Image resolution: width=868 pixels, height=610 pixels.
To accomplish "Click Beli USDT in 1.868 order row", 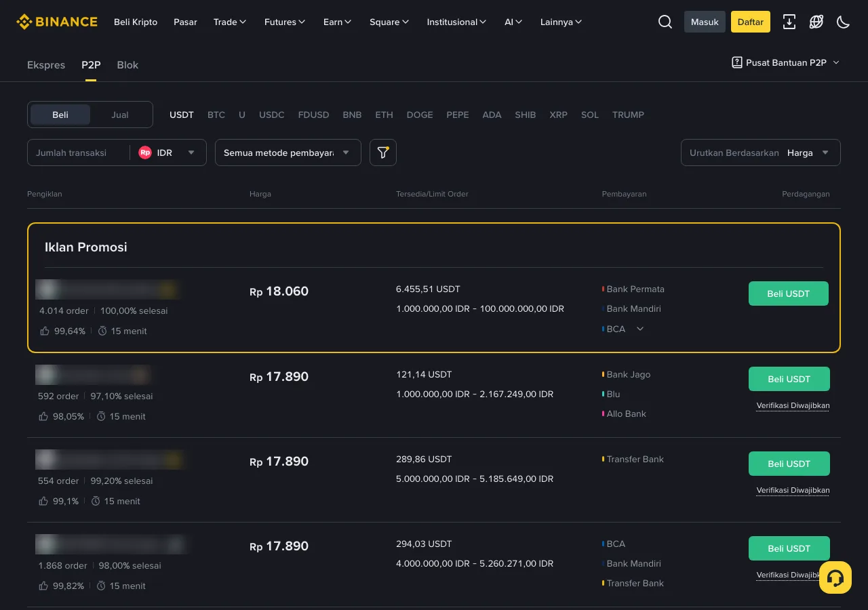I will [x=789, y=548].
